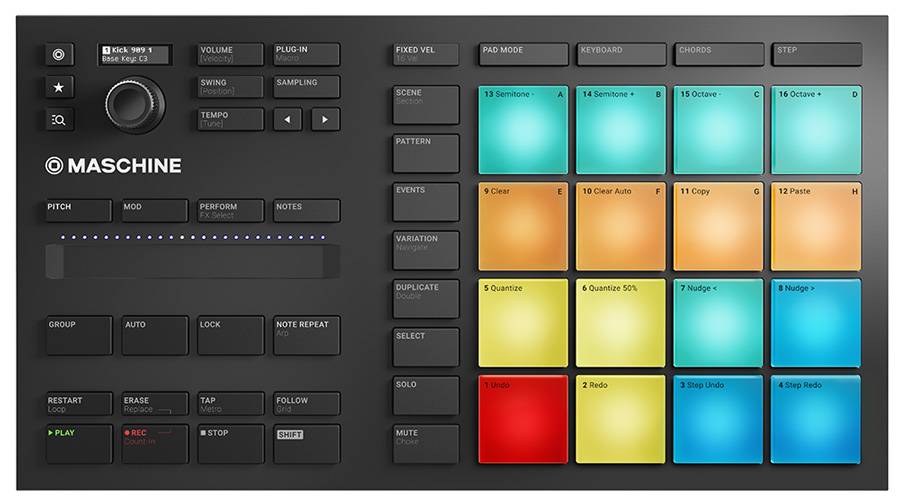Toggle the MUTE button
This screenshot has width=900, height=502.
(x=426, y=445)
